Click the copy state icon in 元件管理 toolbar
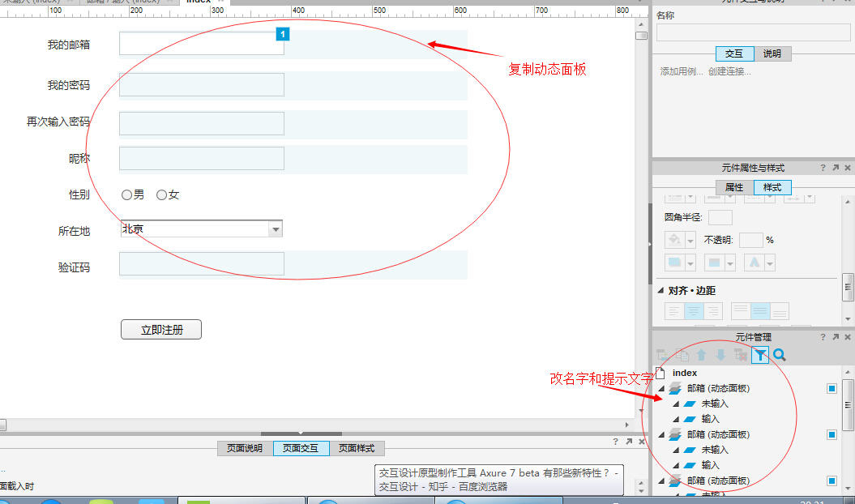The image size is (855, 504). (x=682, y=355)
